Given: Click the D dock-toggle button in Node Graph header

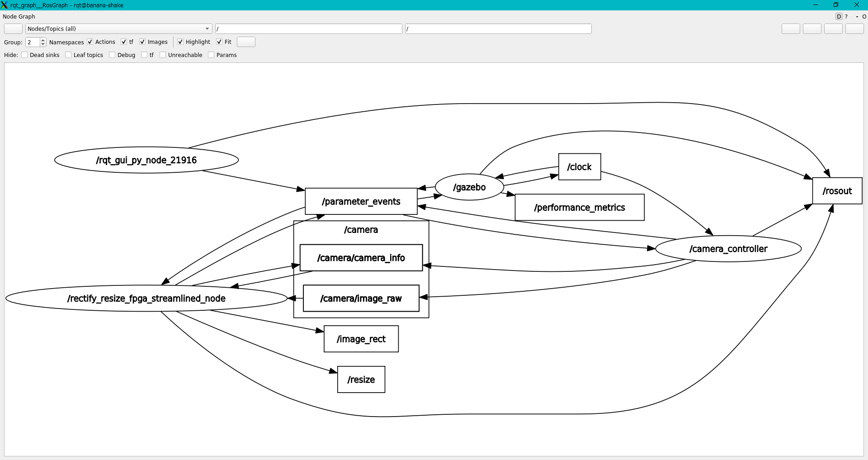Looking at the screenshot, I should coord(839,16).
